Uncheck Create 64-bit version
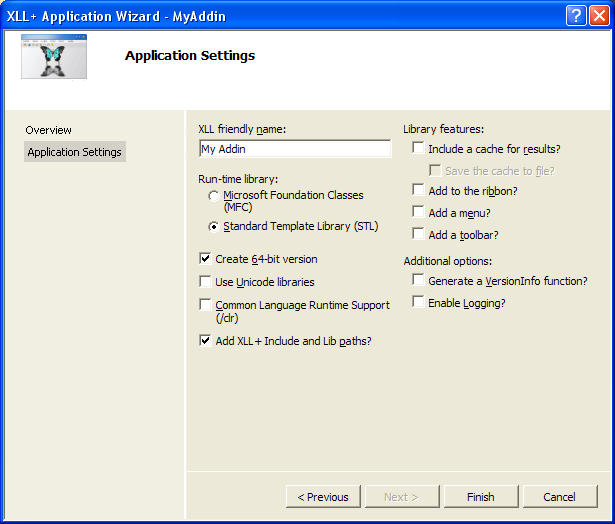Viewport: 615px width, 524px height. [206, 259]
